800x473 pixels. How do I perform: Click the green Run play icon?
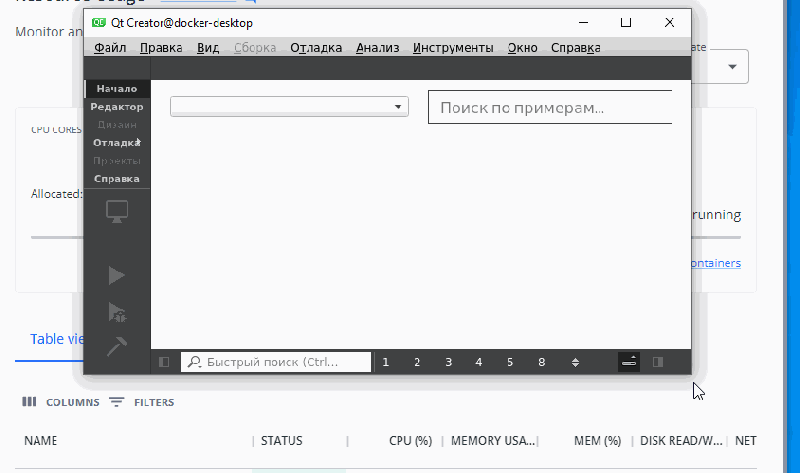(117, 276)
